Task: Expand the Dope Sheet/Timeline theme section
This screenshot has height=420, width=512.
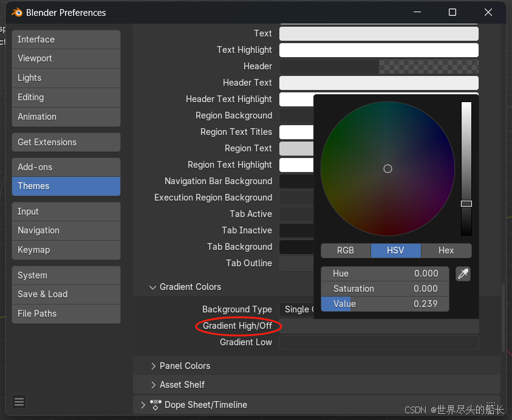Action: [143, 405]
